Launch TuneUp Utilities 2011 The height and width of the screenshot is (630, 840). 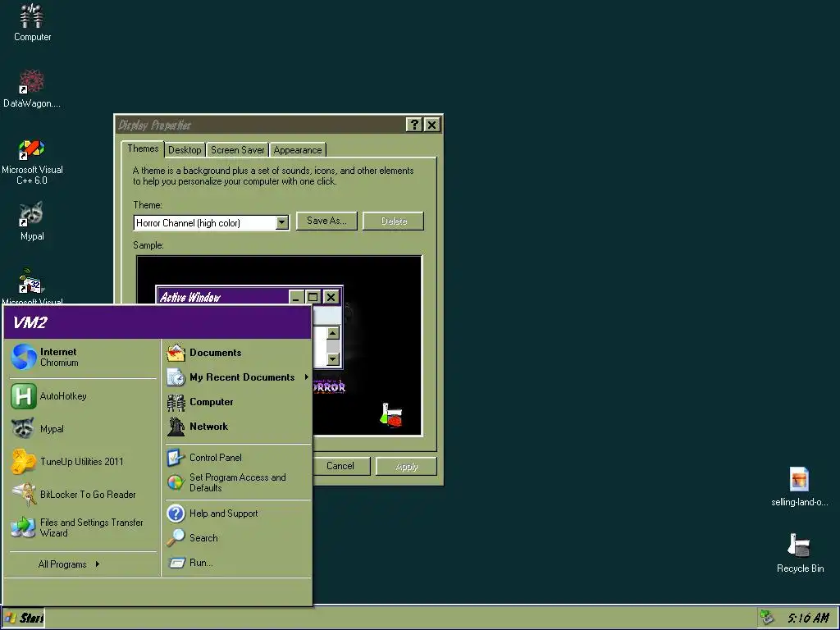(x=83, y=461)
